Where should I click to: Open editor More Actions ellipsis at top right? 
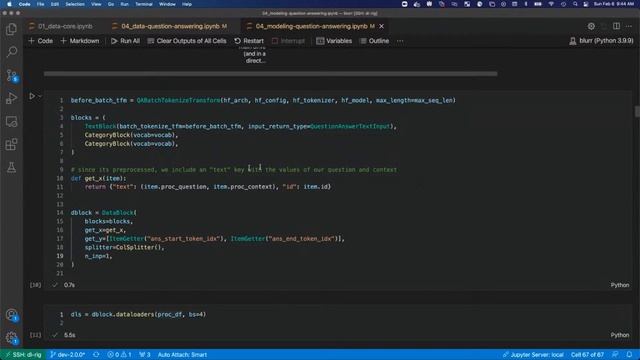tap(629, 26)
